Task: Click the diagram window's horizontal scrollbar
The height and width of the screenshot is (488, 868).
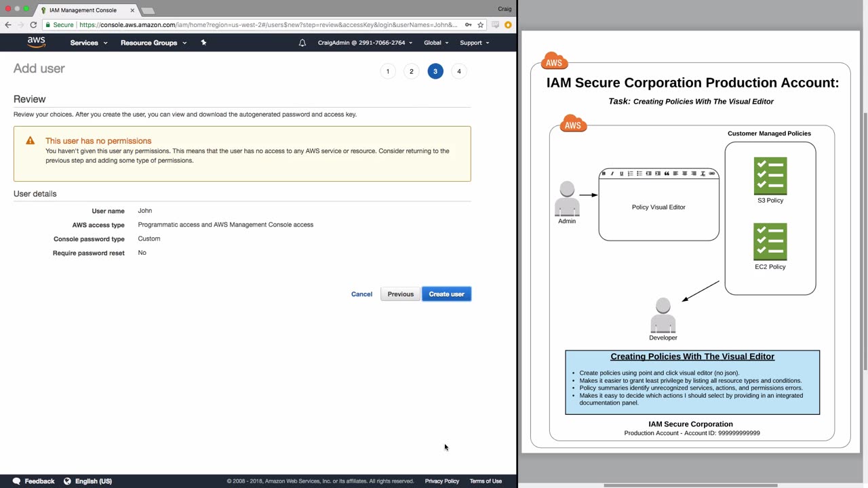Action: [690, 485]
